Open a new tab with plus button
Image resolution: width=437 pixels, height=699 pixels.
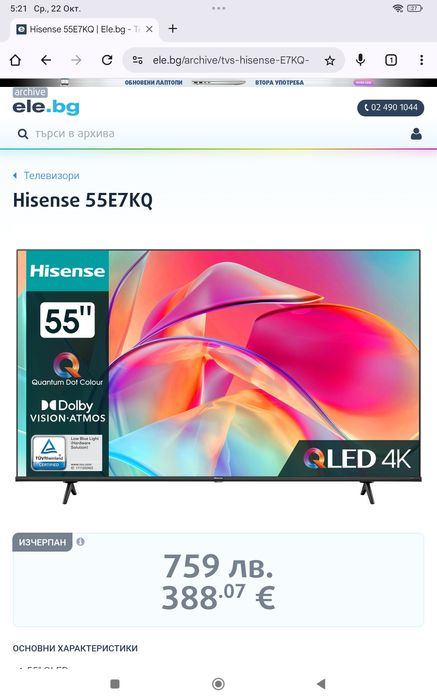[x=173, y=29]
